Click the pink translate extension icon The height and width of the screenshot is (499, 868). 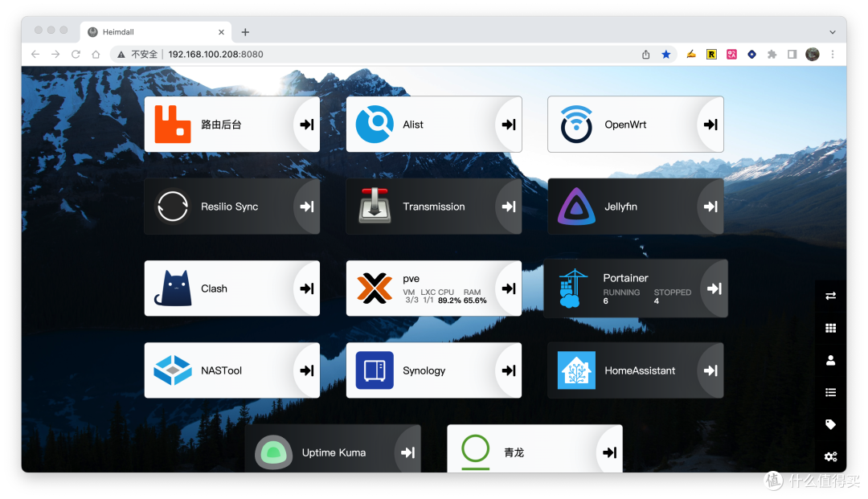coord(732,54)
